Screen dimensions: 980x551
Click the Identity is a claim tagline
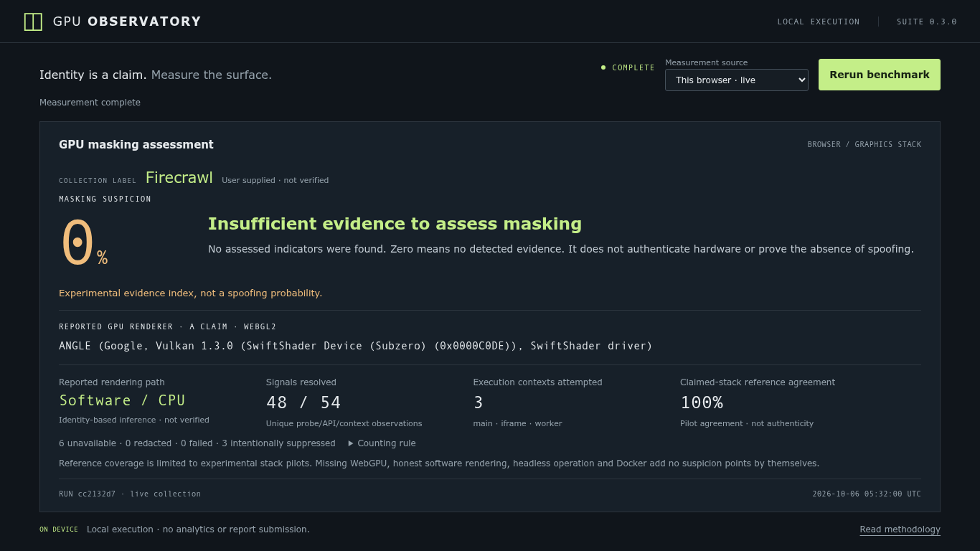pyautogui.click(x=156, y=75)
